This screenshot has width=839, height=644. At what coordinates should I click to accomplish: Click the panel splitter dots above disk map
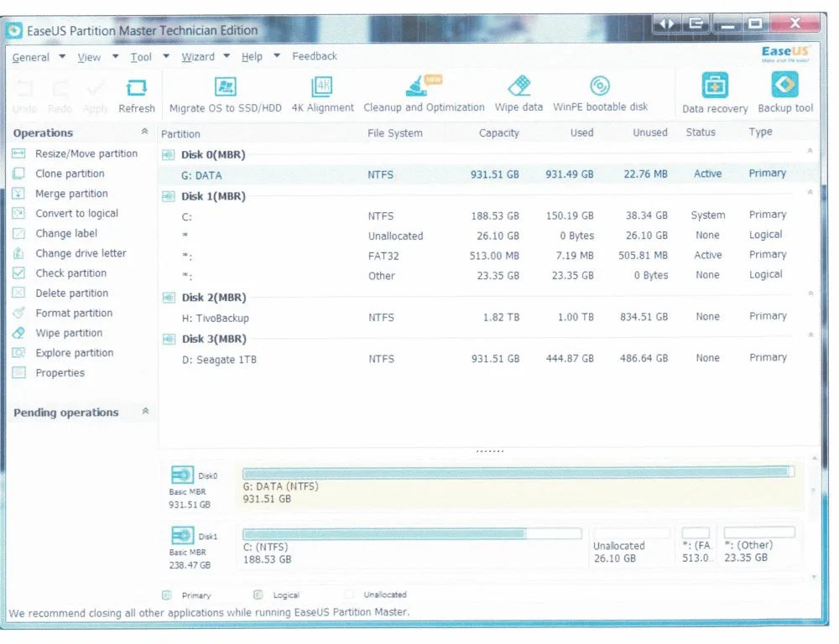(490, 451)
